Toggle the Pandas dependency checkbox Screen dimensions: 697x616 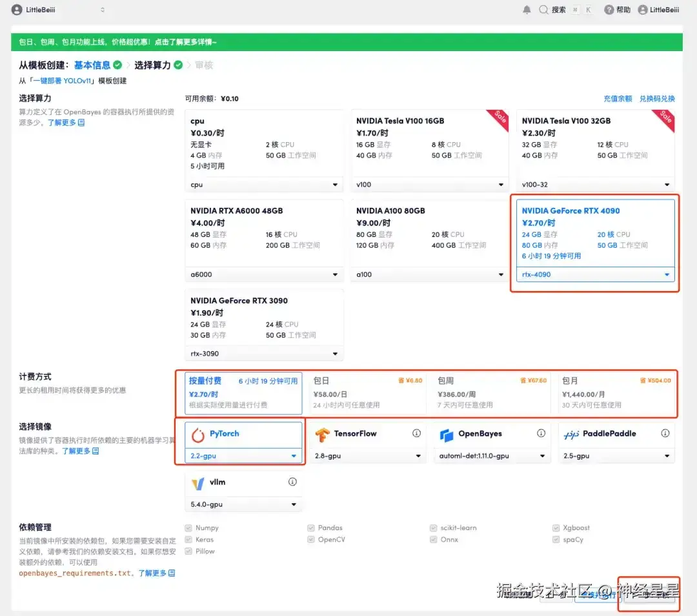[310, 528]
